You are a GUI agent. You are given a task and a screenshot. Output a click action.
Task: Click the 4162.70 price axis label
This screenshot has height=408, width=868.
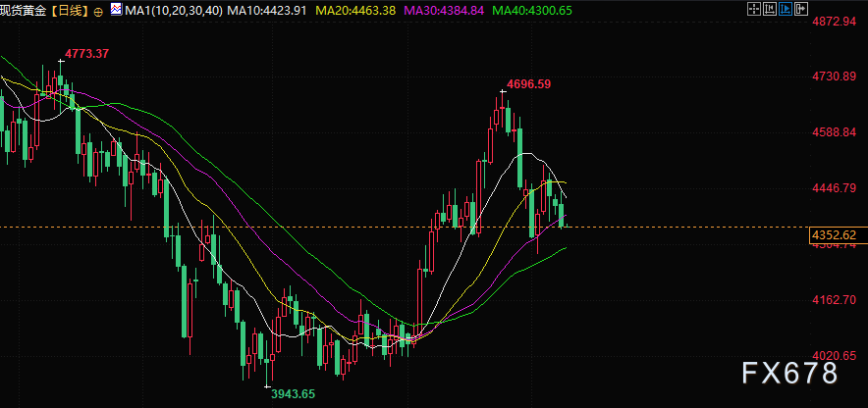click(x=835, y=300)
